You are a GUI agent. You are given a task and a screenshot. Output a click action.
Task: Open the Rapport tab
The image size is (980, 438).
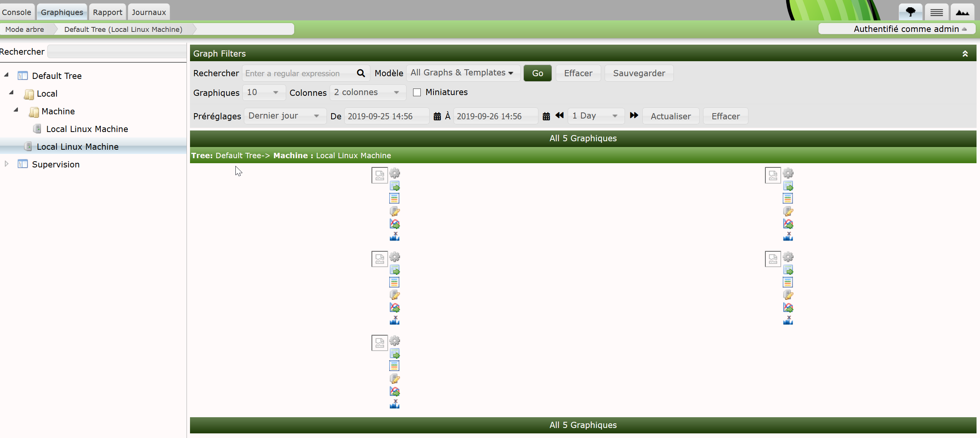[108, 12]
